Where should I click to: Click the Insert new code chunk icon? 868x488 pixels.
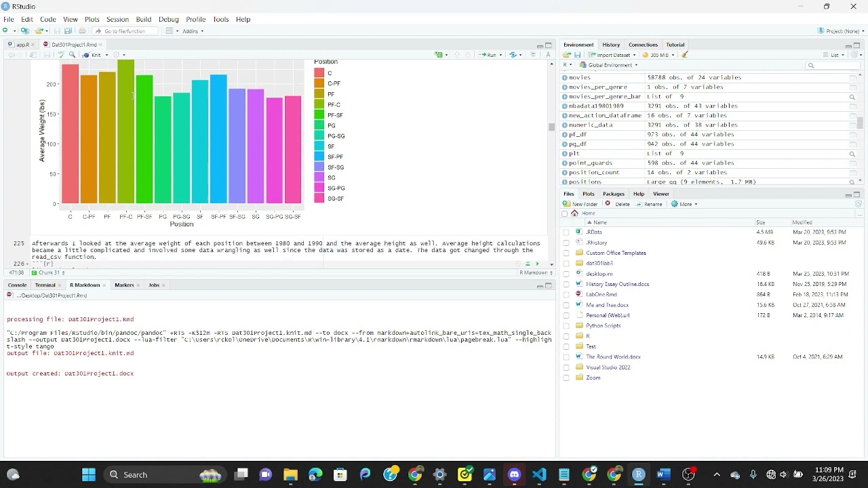tap(440, 55)
